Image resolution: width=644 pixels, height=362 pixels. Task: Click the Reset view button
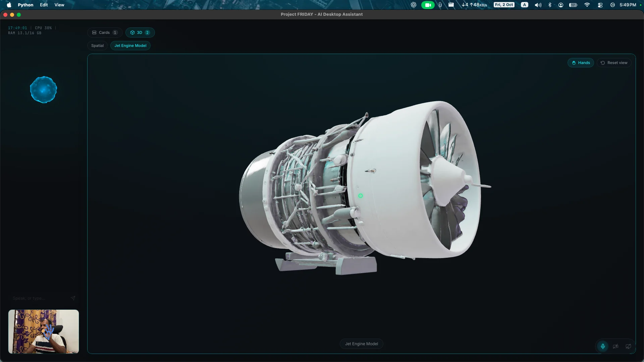pos(614,63)
